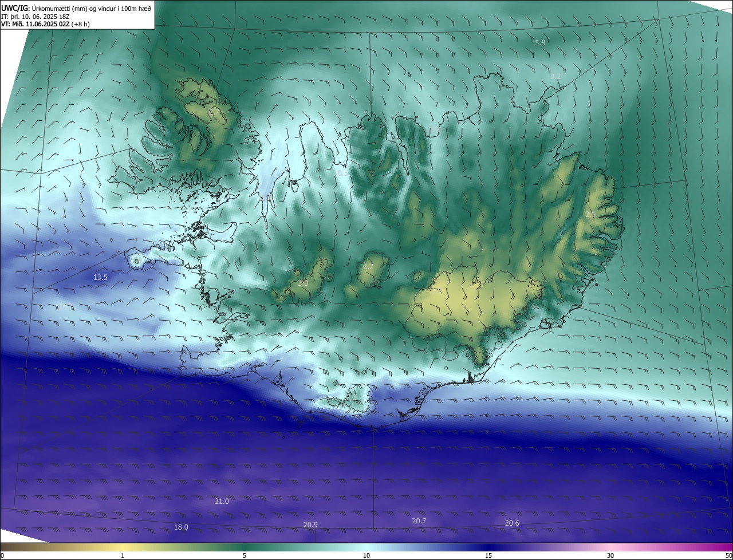Pick the dark blue colorbar segment above 15
733x560 pixels.
[x=488, y=547]
